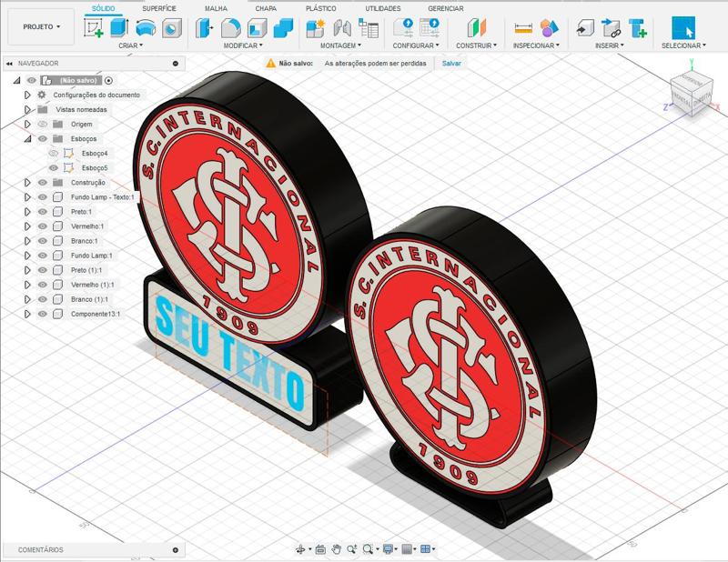The image size is (728, 562).
Task: Select the Shell tool
Action: (x=257, y=28)
